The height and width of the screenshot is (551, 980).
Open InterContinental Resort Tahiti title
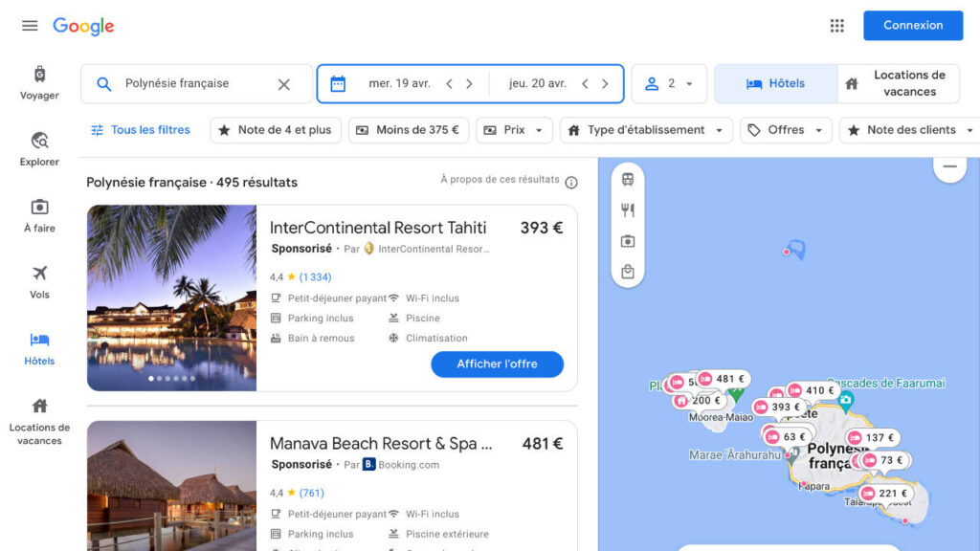tap(378, 228)
